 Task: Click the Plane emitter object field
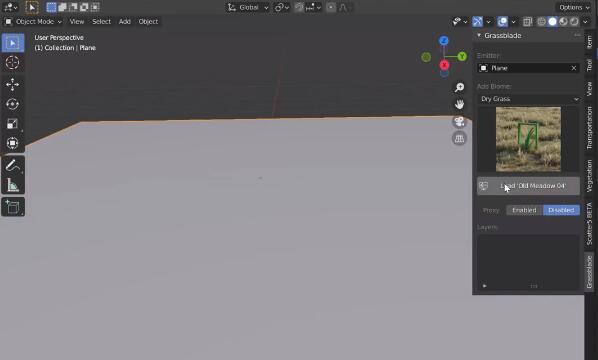(528, 68)
